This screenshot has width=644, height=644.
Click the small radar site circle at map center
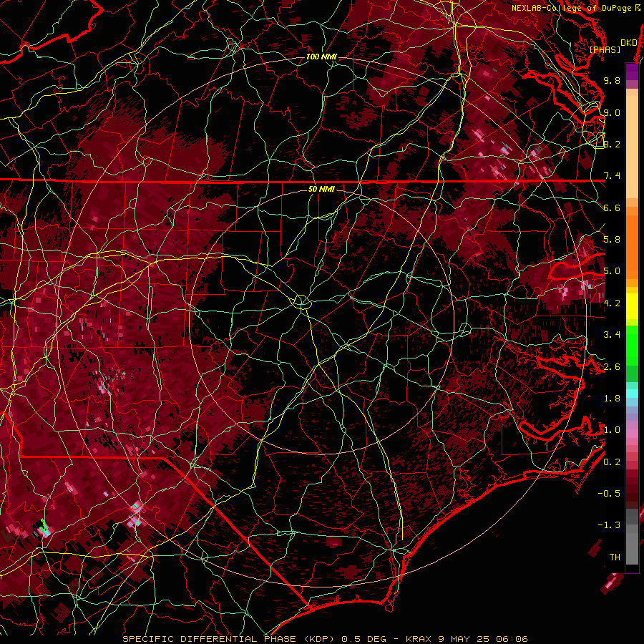click(301, 302)
